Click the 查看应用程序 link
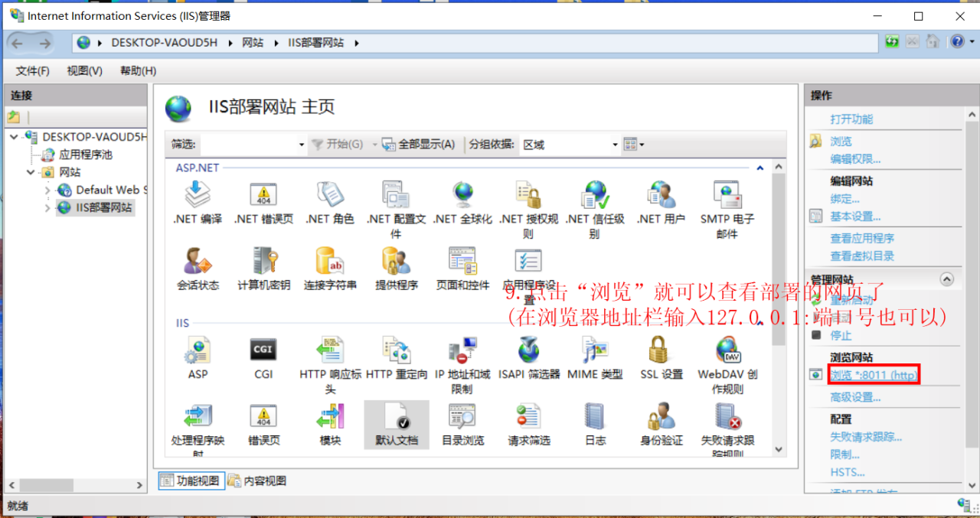 862,238
